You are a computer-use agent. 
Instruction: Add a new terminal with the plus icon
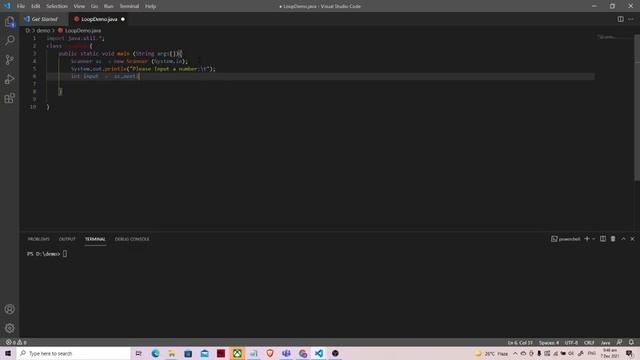coord(587,239)
